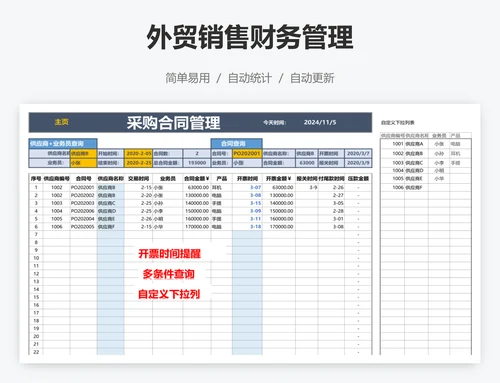Select the 交易时间 column header
Image resolution: width=500 pixels, height=383 pixels.
point(138,179)
